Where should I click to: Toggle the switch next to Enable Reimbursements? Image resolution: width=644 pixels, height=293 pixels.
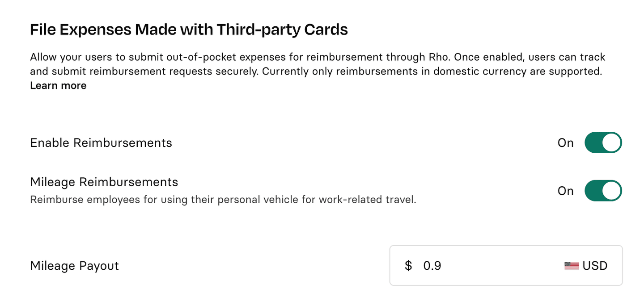click(603, 142)
